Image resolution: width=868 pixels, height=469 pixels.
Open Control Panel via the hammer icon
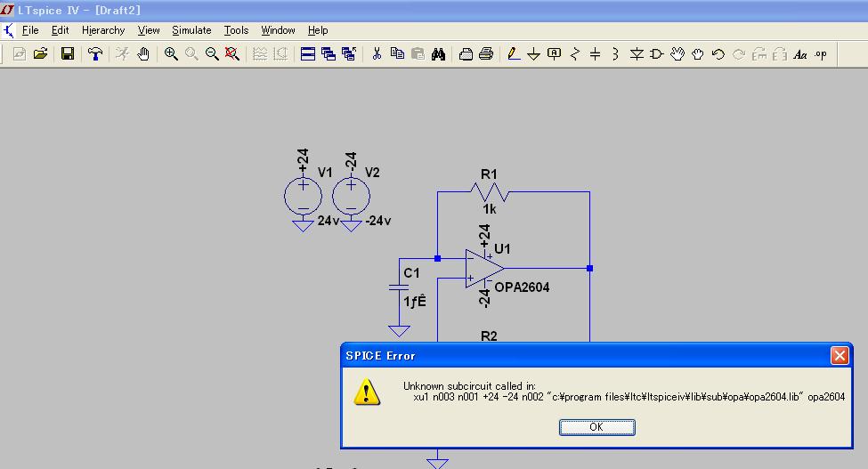95,53
